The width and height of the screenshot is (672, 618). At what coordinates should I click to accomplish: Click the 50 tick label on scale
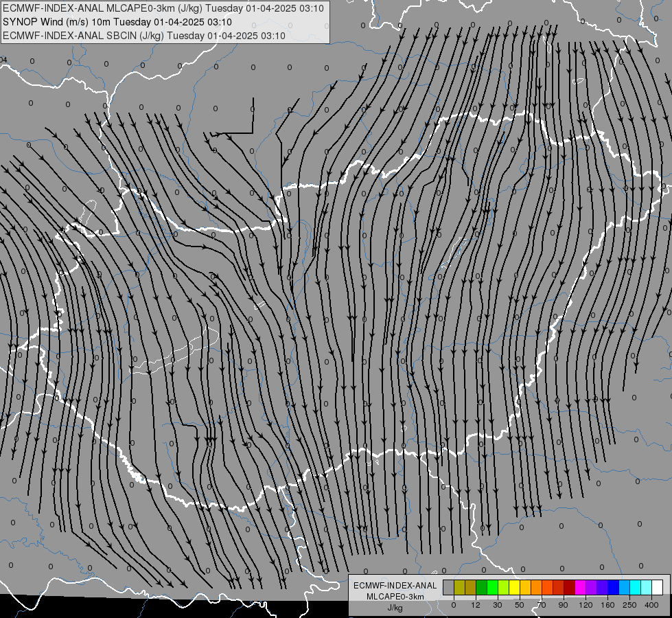click(520, 605)
